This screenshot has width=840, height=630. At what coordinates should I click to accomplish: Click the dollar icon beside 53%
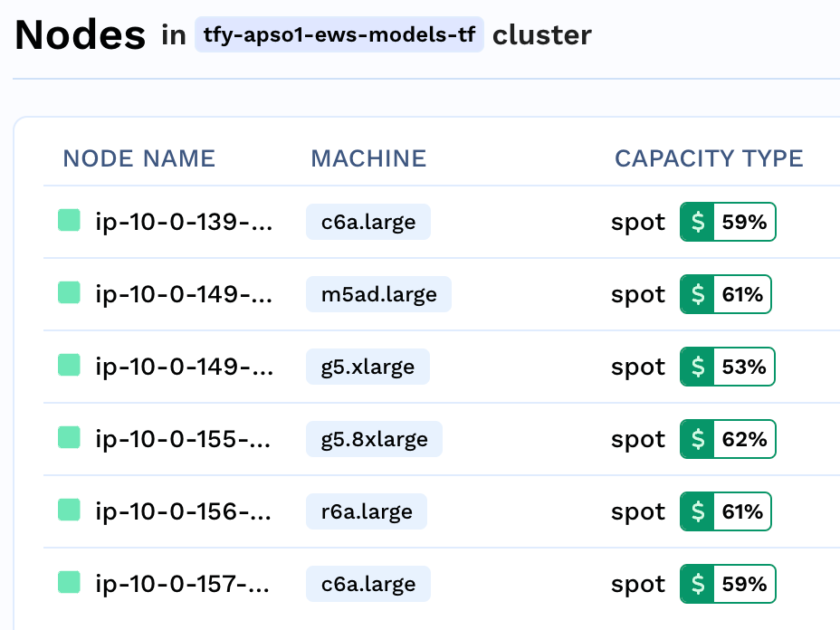[x=697, y=367]
